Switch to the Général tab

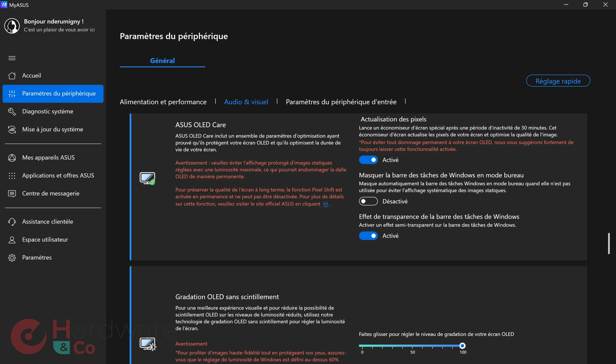pos(162,61)
